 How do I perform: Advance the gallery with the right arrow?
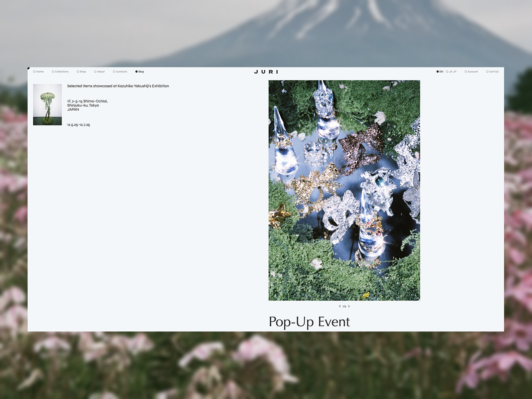pos(349,307)
